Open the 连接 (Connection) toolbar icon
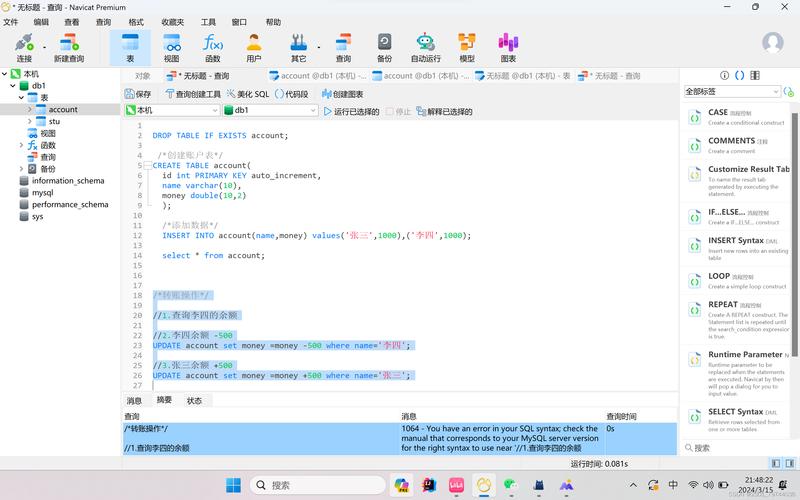This screenshot has height=500, width=800. coord(23,48)
